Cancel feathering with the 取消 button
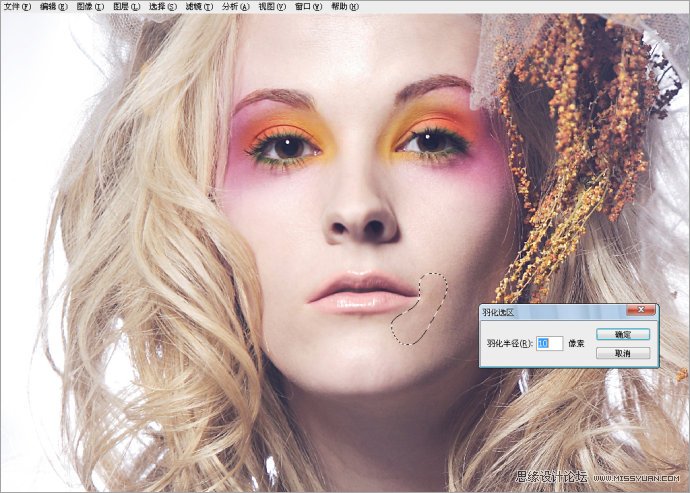 coord(622,353)
